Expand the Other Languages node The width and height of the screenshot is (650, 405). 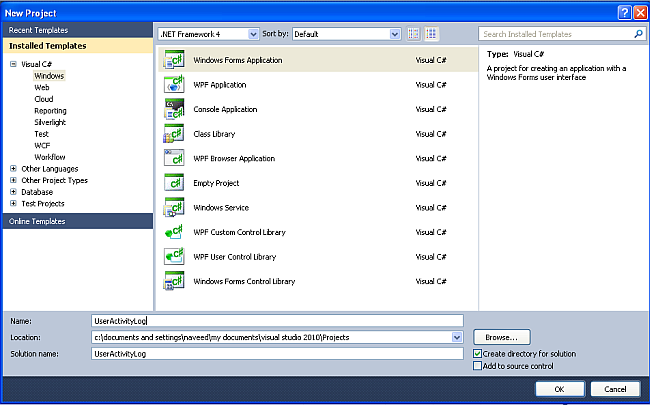pyautogui.click(x=13, y=169)
